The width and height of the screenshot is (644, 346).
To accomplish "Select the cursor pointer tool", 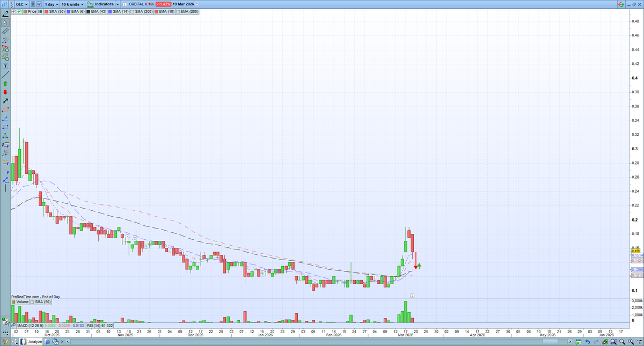I will [5, 22].
